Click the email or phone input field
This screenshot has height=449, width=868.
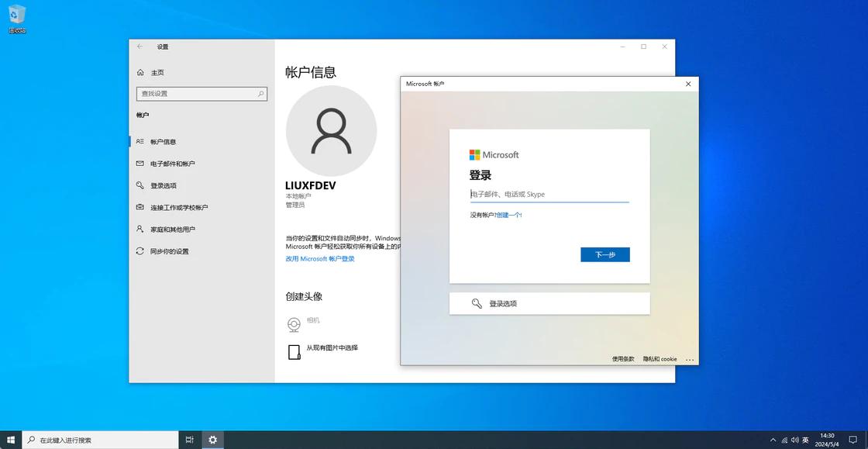coord(549,194)
